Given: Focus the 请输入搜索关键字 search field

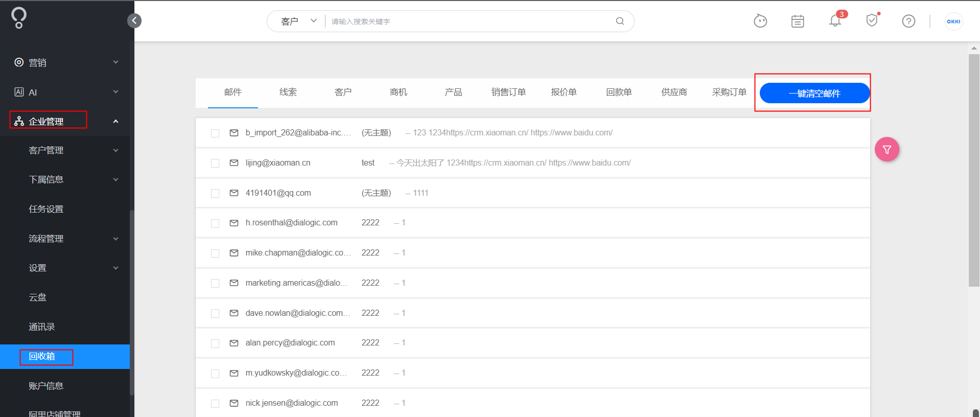Looking at the screenshot, I should pyautogui.click(x=470, y=21).
